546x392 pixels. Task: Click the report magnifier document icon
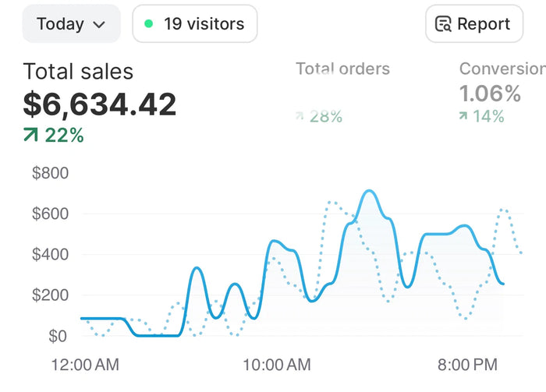[443, 24]
